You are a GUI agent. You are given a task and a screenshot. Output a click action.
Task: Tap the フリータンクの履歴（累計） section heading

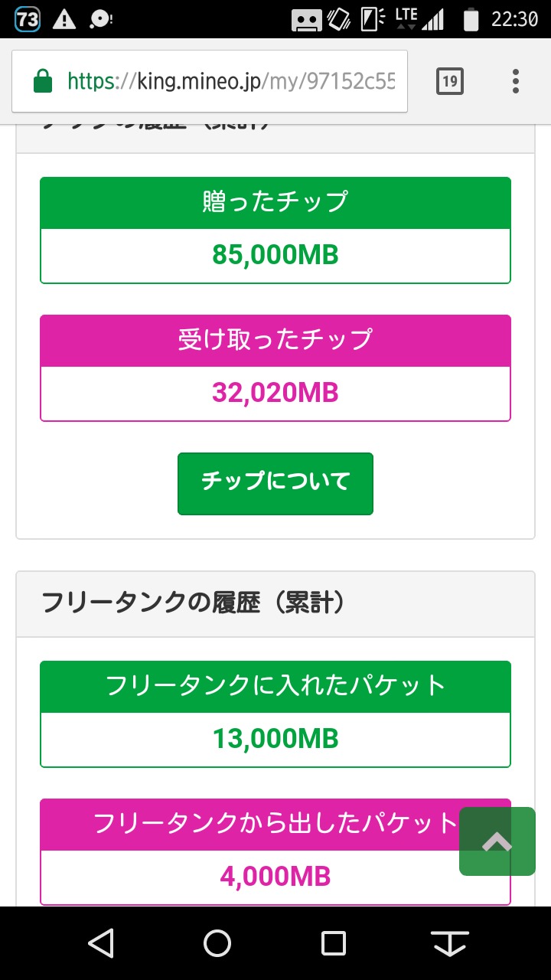193,603
